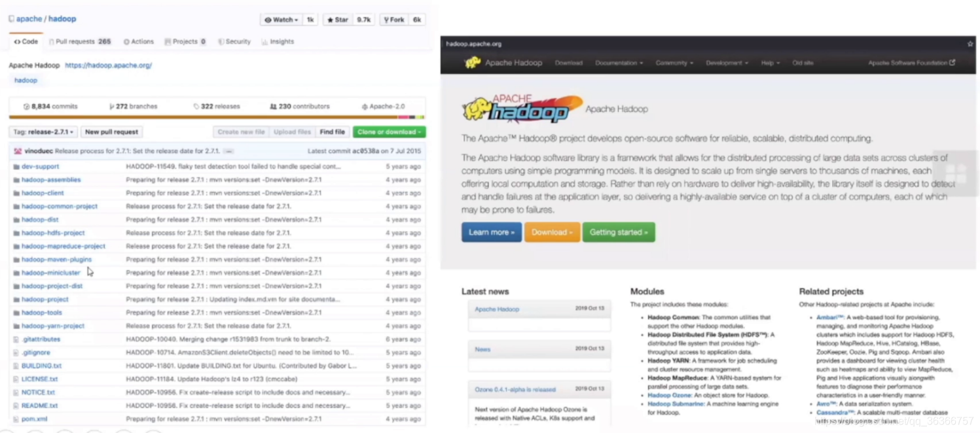This screenshot has height=433, width=980.
Task: Click the green Getting started button
Action: (x=619, y=232)
